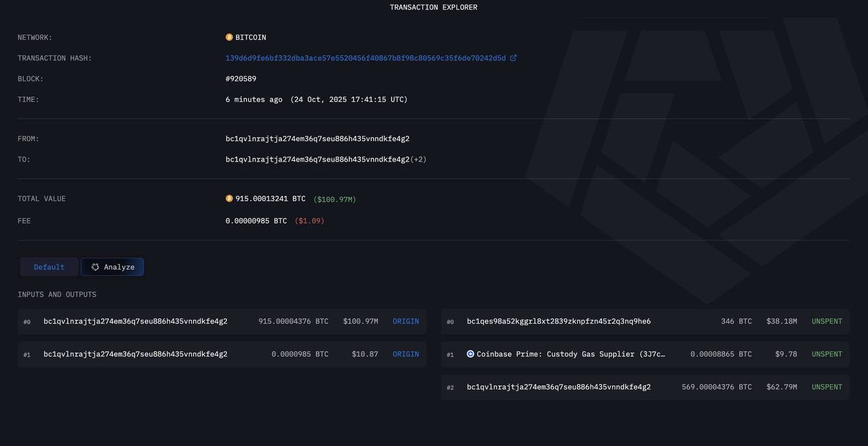Open block #920589
This screenshot has height=446, width=868.
[x=241, y=79]
